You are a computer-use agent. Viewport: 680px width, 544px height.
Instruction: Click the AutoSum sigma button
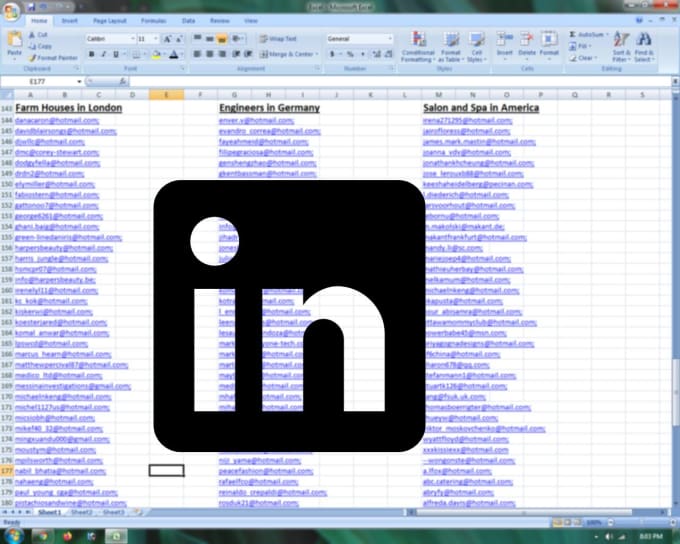pos(588,34)
